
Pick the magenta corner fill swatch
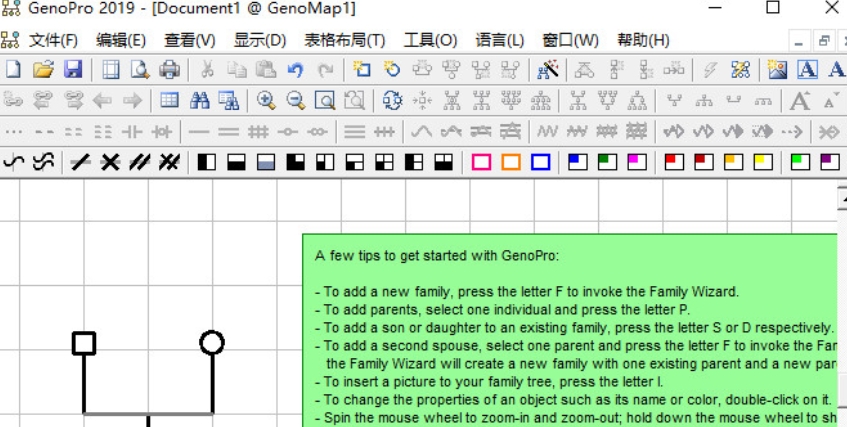coord(637,162)
